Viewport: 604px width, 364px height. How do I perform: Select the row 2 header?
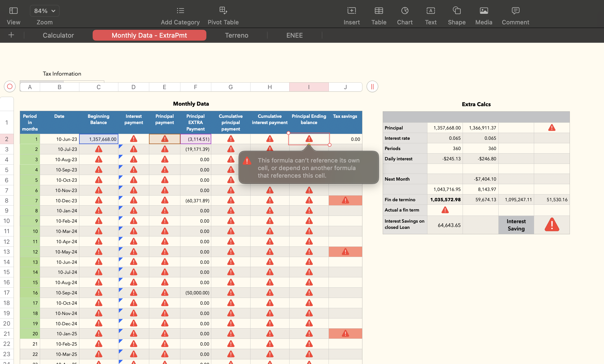[x=7, y=139]
